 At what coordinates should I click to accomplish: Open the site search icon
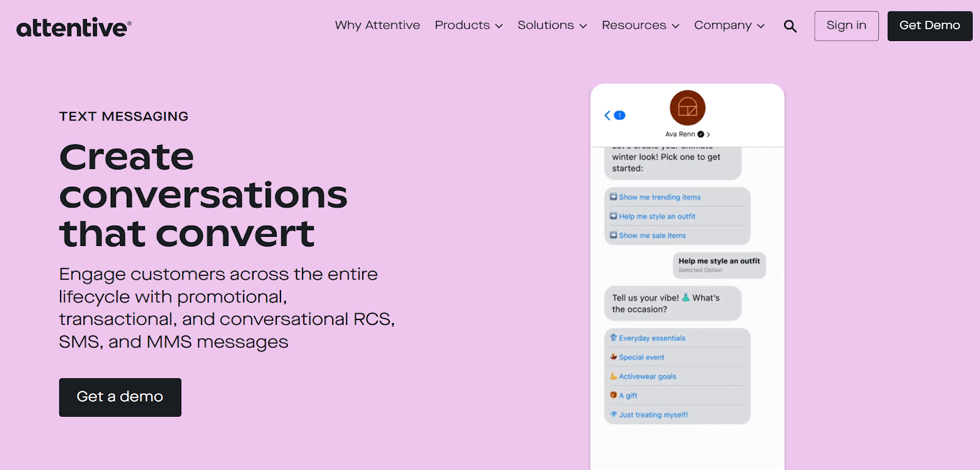pos(790,26)
